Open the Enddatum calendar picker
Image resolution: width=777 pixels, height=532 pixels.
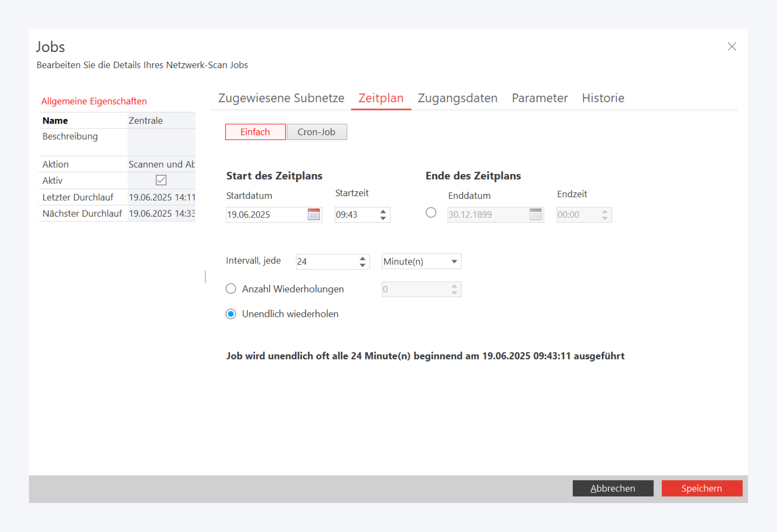pyautogui.click(x=535, y=214)
